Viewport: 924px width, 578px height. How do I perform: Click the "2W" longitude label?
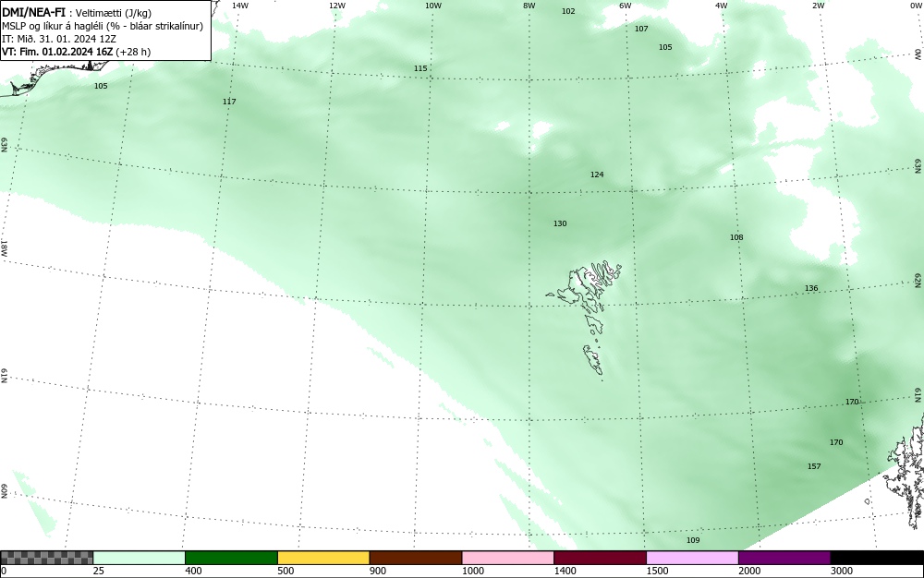[x=818, y=6]
